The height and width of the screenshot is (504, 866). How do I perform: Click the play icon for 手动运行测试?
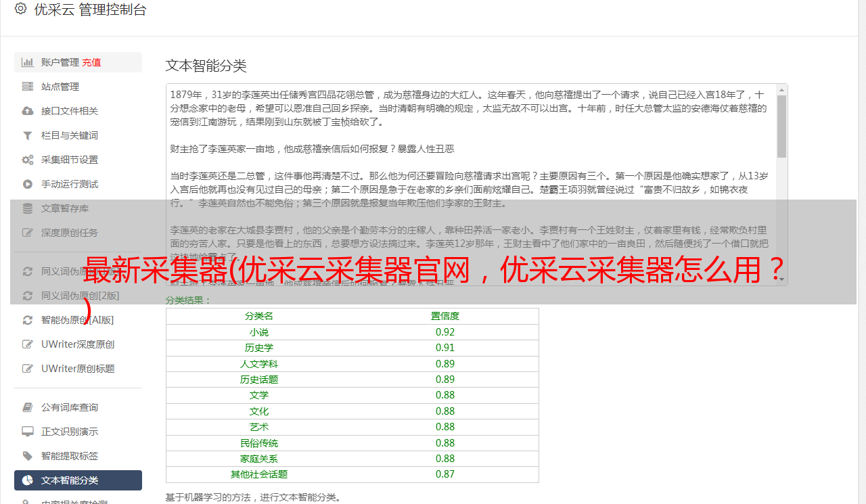(27, 184)
